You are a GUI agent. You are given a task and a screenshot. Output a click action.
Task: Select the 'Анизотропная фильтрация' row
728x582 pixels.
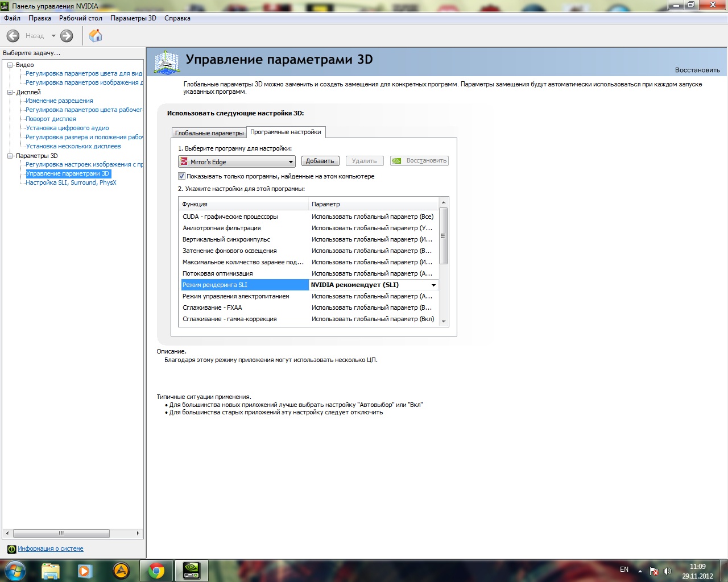pyautogui.click(x=309, y=228)
